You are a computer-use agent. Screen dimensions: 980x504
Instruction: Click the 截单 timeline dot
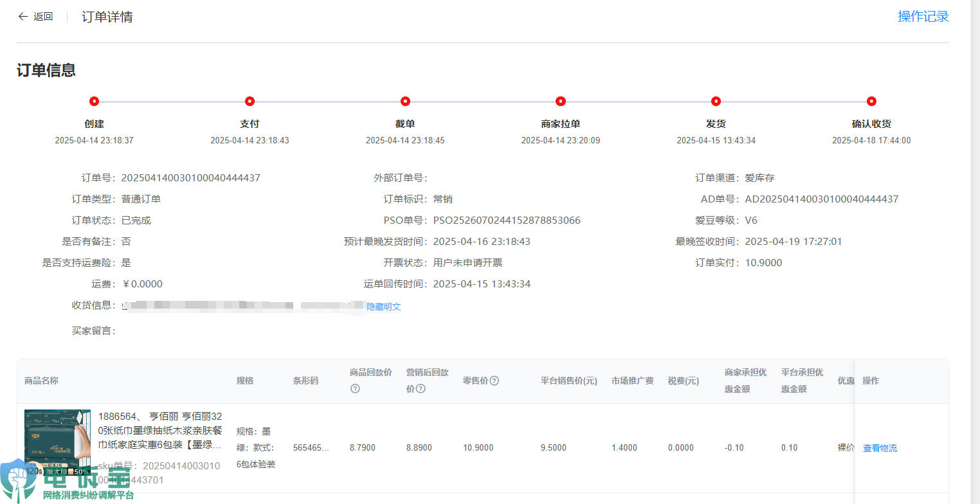pyautogui.click(x=405, y=101)
